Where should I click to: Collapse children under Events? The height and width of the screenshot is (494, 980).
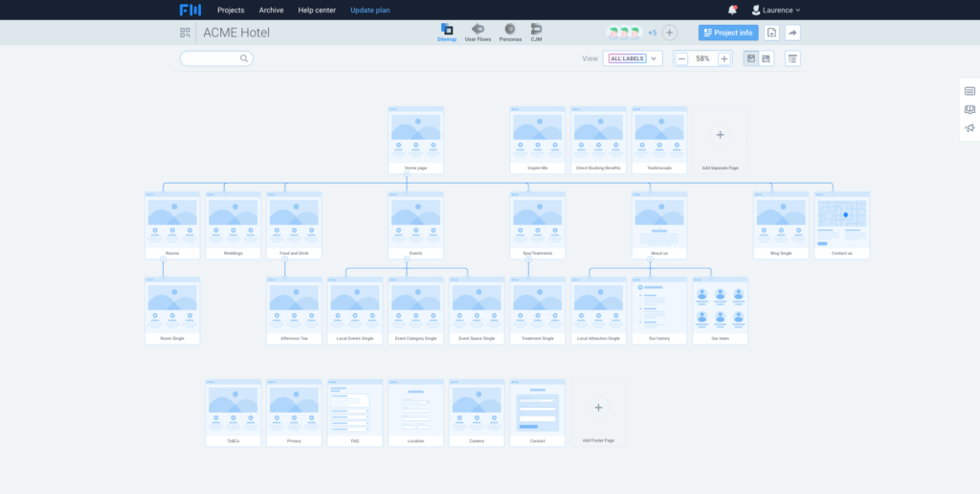(x=406, y=258)
